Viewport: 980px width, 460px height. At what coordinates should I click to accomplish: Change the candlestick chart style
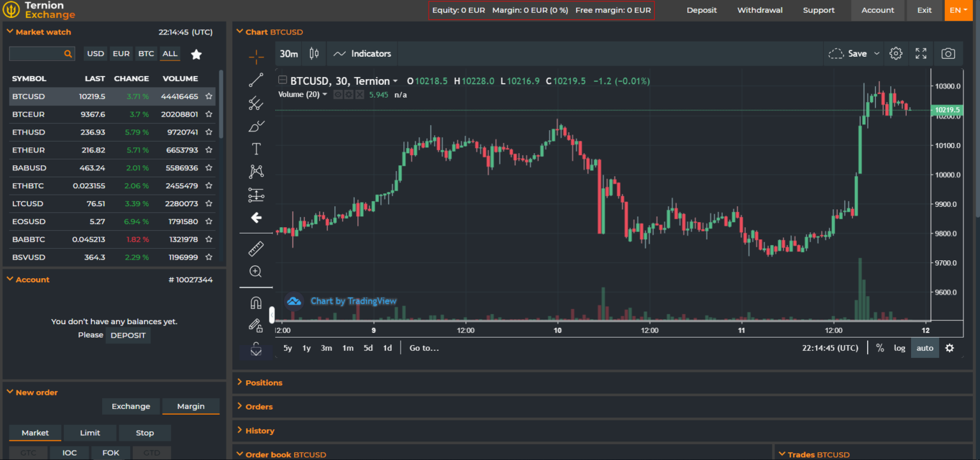coord(314,54)
